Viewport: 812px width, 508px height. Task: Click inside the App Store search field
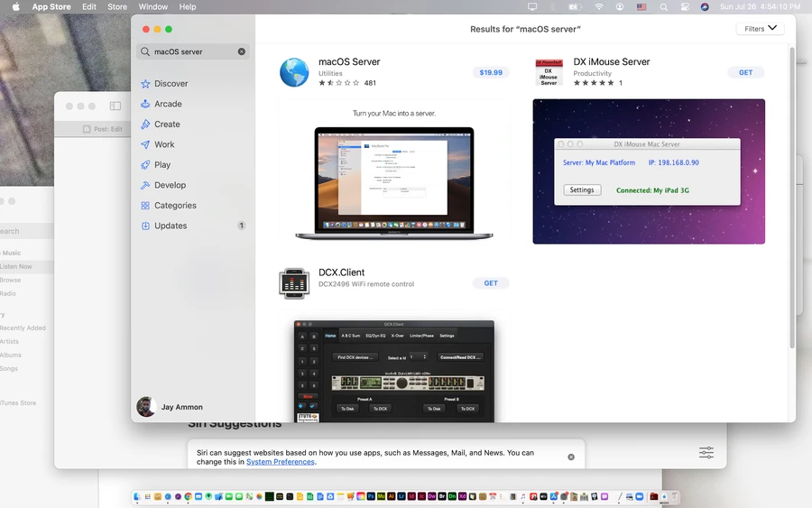193,51
